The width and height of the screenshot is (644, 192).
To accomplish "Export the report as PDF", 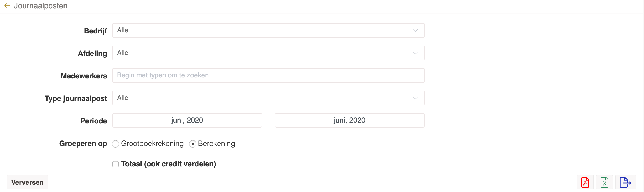I will tap(585, 182).
